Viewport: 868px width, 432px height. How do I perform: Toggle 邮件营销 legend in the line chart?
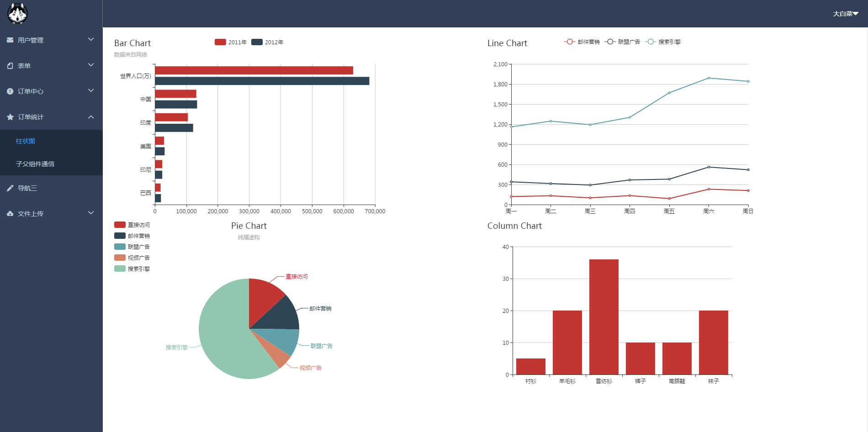tap(582, 42)
